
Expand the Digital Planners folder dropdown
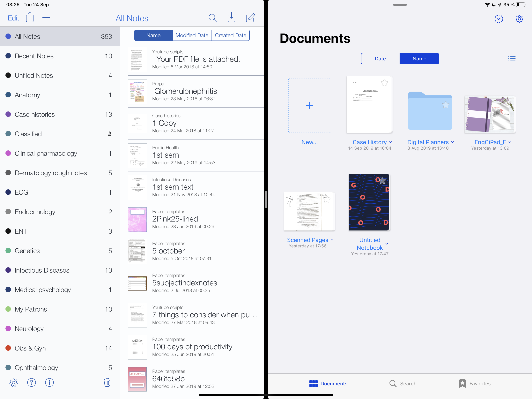[x=454, y=142]
